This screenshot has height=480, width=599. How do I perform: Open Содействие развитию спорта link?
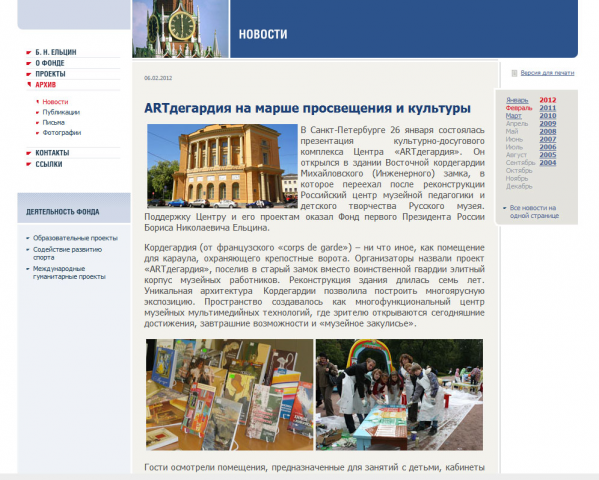click(67, 253)
